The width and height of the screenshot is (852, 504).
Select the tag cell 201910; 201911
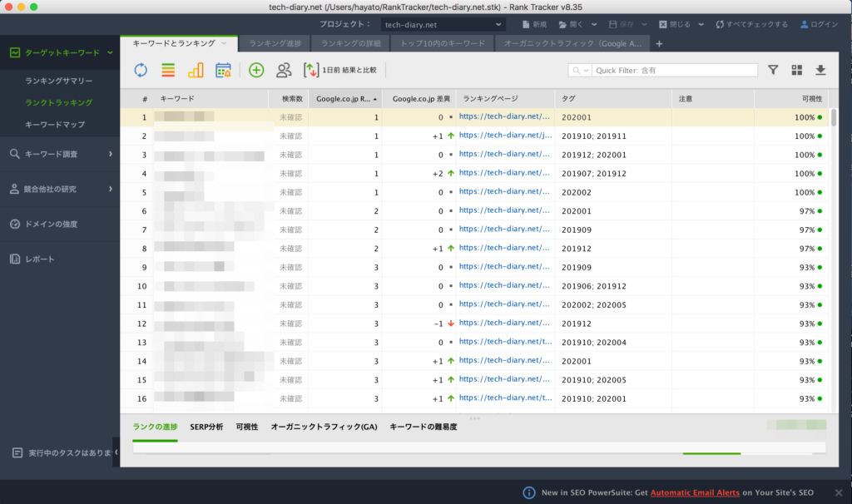[x=613, y=136]
